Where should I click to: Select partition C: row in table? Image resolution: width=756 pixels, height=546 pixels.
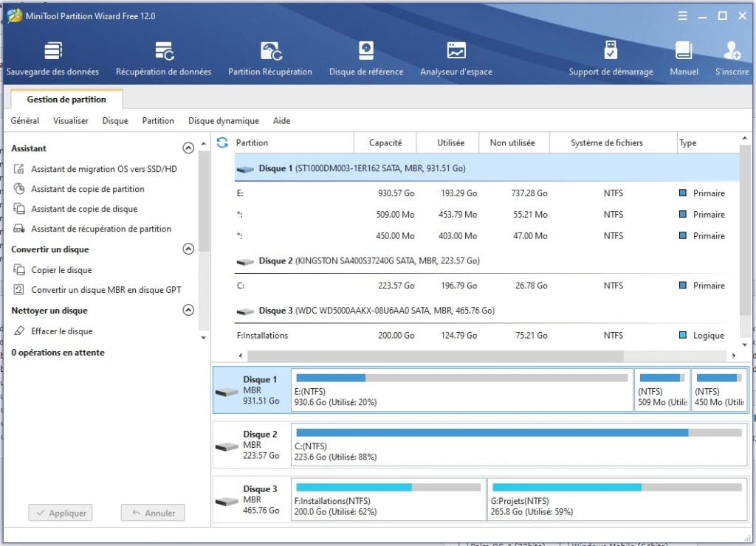coord(487,286)
